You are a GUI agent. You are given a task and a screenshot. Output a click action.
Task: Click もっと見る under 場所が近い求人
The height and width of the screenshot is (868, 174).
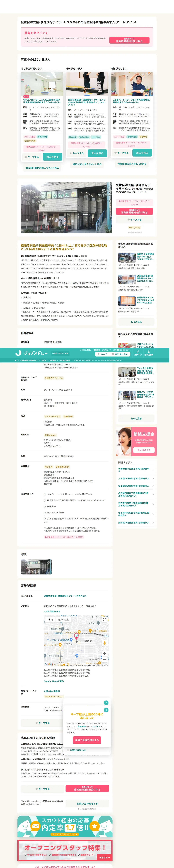click(x=136, y=419)
